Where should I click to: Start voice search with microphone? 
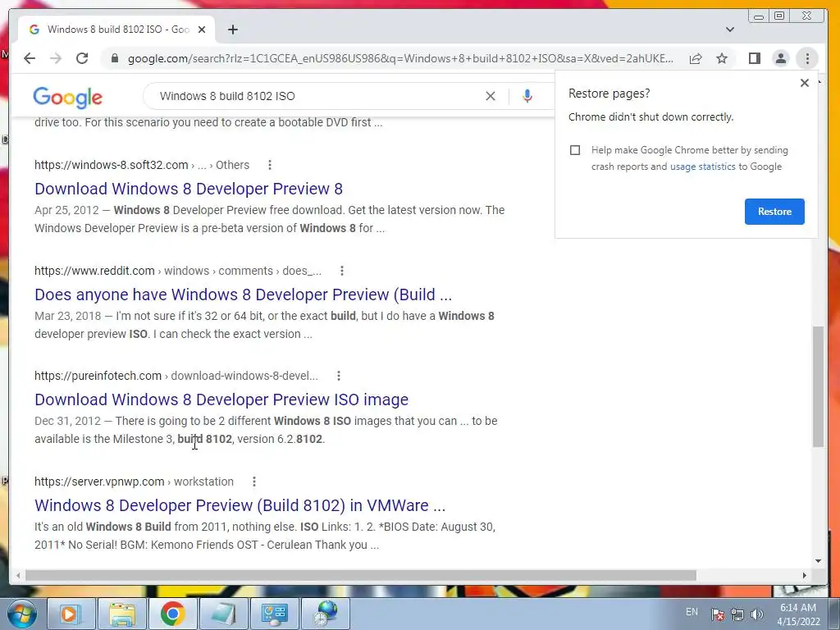point(527,96)
